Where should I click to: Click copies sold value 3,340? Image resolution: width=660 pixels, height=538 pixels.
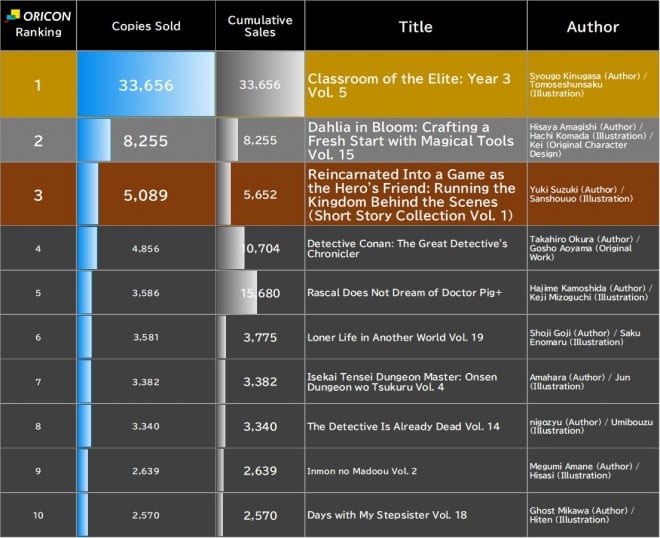tap(146, 426)
